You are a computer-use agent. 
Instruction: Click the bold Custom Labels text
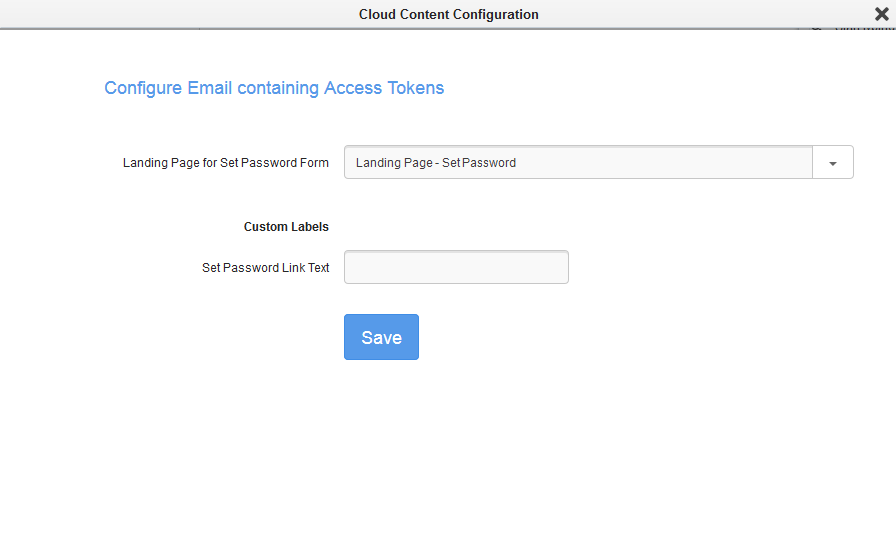(286, 227)
